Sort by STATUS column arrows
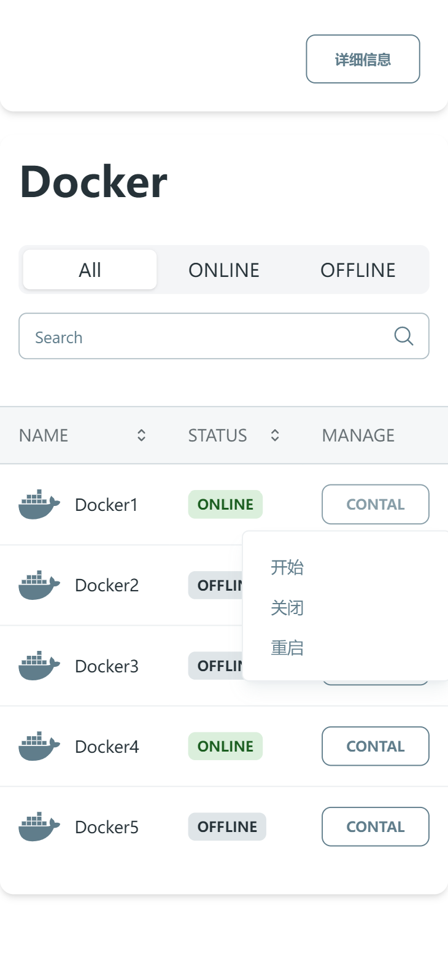 click(275, 435)
